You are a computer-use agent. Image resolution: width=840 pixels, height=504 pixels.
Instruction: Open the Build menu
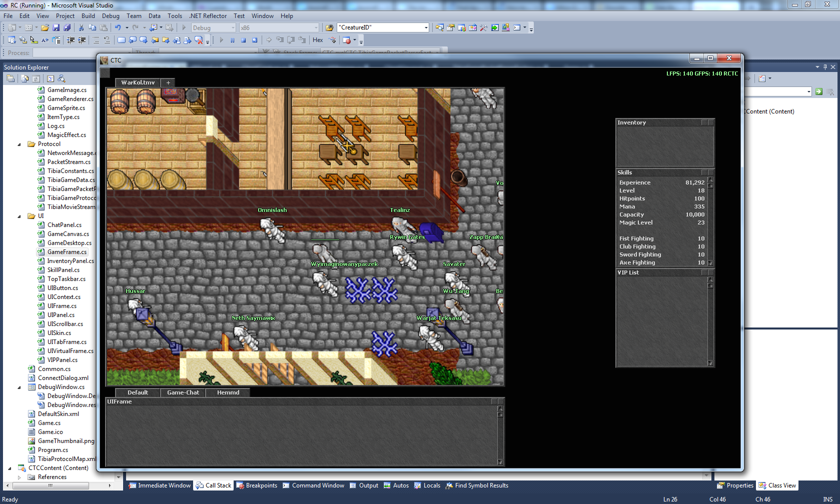pyautogui.click(x=88, y=16)
